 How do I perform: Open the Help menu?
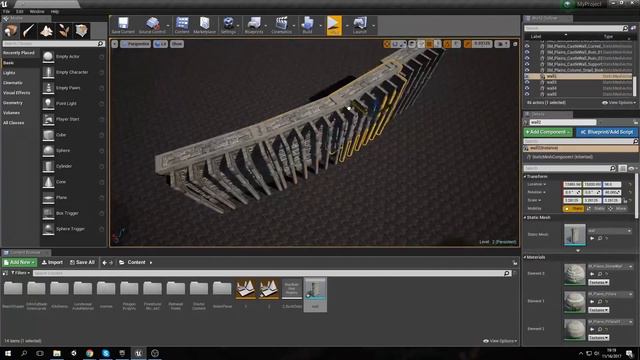pyautogui.click(x=55, y=11)
